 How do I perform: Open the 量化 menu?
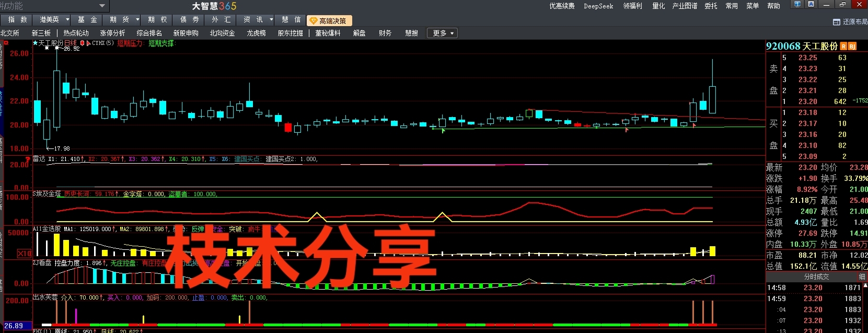[658, 6]
